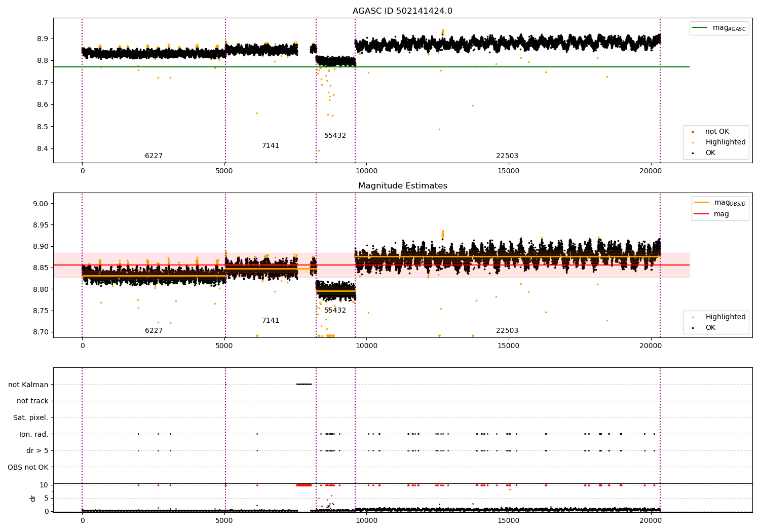Viewport: 760px width, 532px height.
Task: Click the 8.6 y-axis tick label
Action: pos(43,105)
